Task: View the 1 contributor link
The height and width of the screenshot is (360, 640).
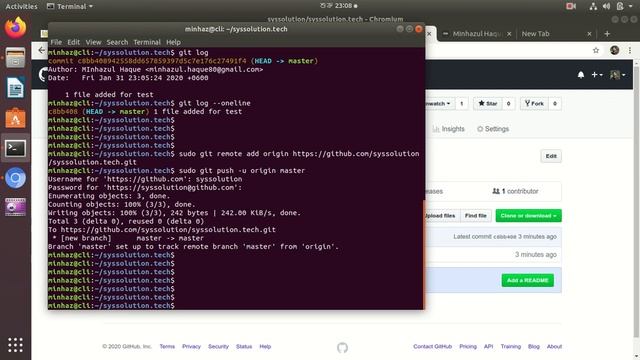Action: pyautogui.click(x=516, y=191)
